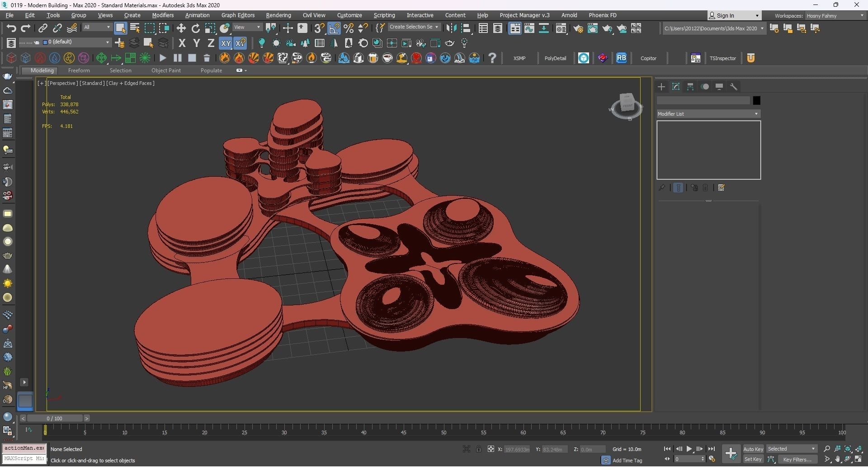Click the Copitor toolbar button
The height and width of the screenshot is (470, 868).
[648, 58]
